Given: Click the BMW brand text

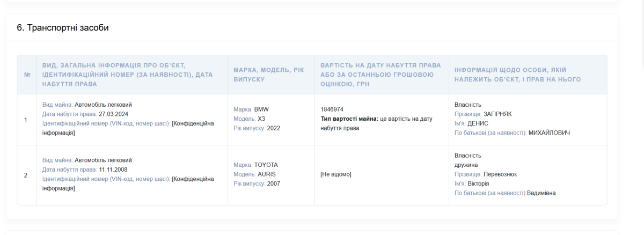Looking at the screenshot, I should point(261,109).
